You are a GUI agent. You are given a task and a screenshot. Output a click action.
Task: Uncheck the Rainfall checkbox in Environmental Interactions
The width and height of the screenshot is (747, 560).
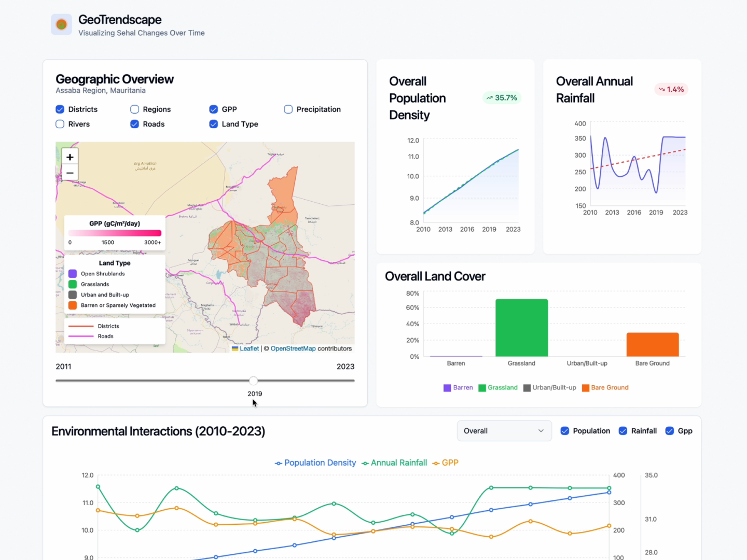[x=623, y=431]
